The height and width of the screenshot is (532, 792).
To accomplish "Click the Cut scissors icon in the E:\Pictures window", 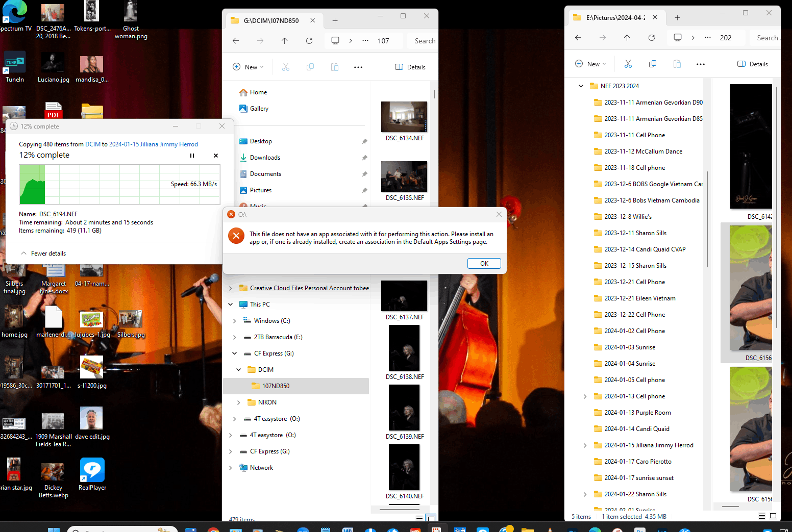I will tap(628, 64).
